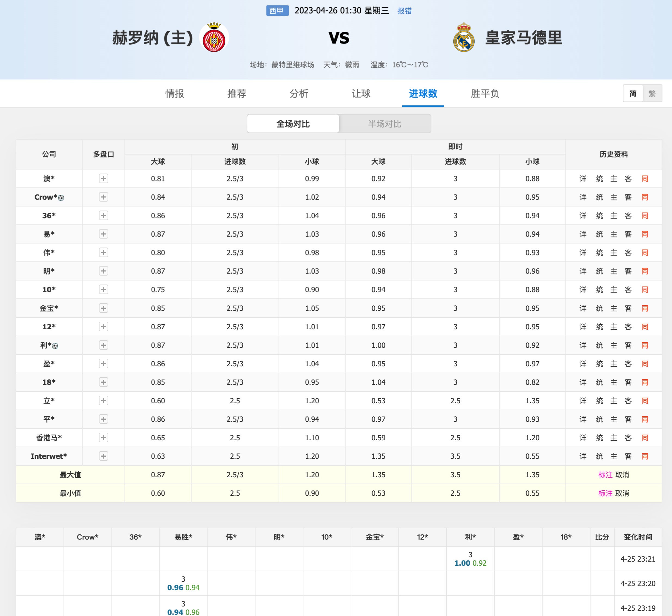Click the soccer ball icon beside Crow*

(x=61, y=198)
